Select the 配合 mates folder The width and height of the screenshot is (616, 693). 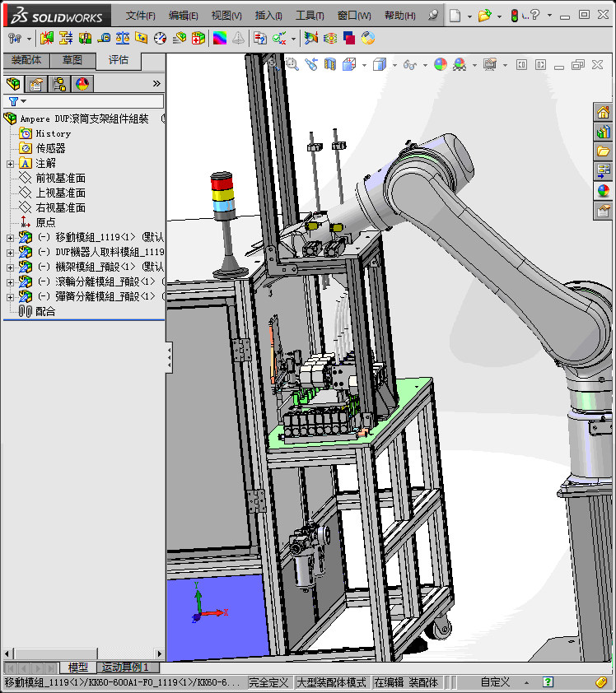[37, 312]
